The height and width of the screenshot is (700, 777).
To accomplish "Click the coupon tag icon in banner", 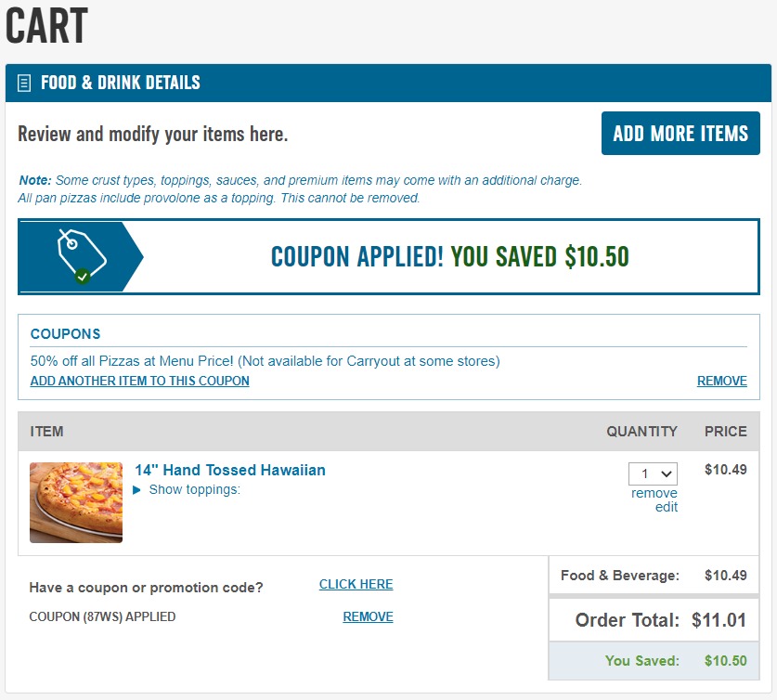I will tap(82, 255).
